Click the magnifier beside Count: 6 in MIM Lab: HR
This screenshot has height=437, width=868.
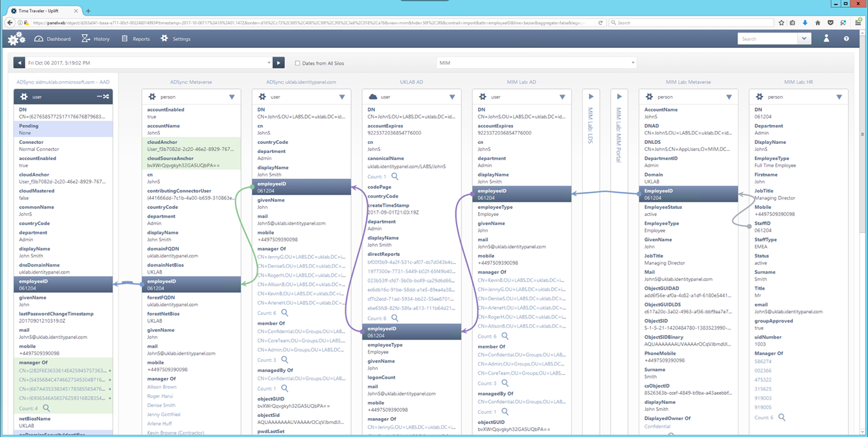coord(782,418)
